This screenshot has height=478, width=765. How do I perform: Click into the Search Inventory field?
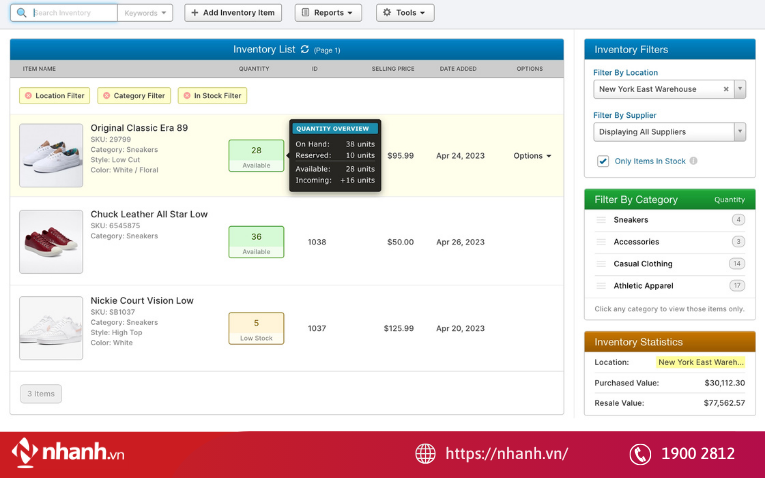coord(72,13)
